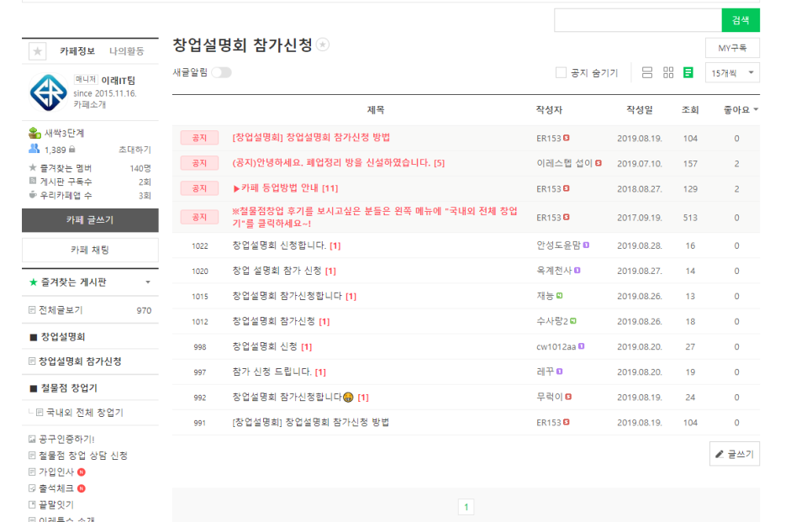Click the comment count [5] on 폐업정리 notice
The image size is (812, 522).
pos(439,163)
